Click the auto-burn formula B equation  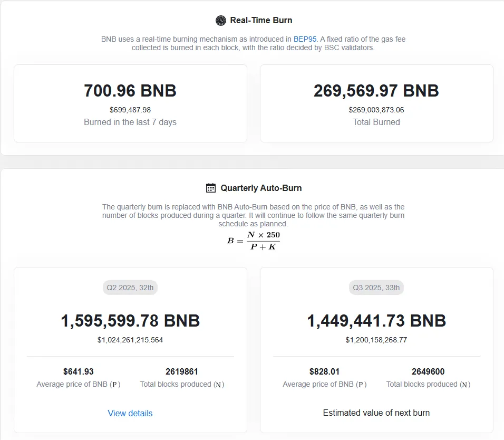254,241
